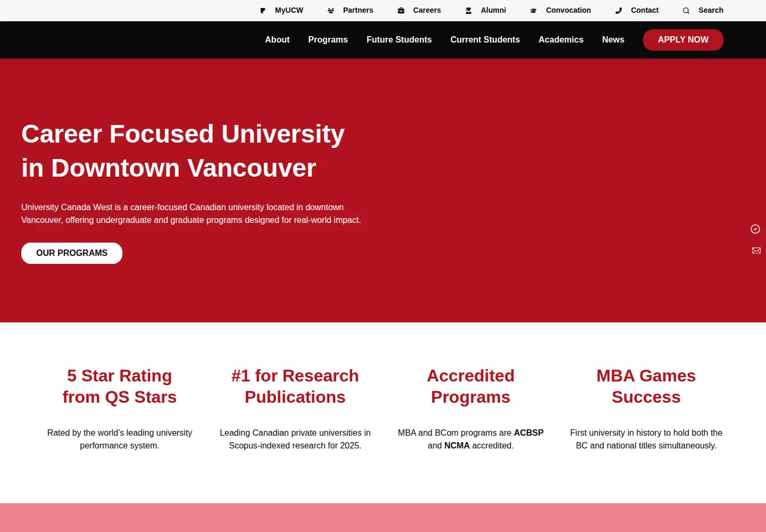Open the About menu

pos(277,39)
